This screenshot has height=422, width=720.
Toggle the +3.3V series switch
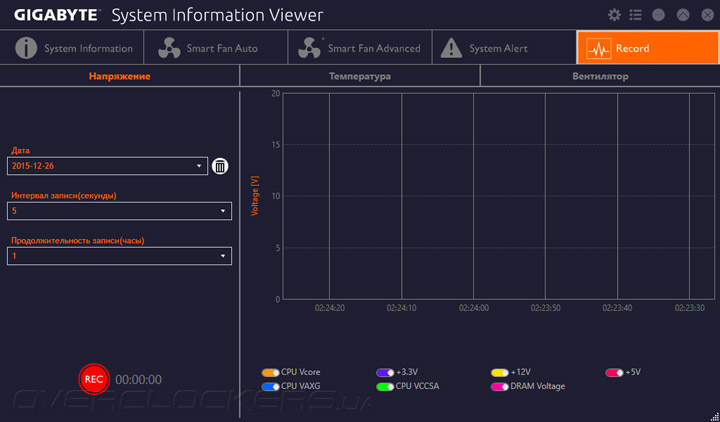(385, 372)
